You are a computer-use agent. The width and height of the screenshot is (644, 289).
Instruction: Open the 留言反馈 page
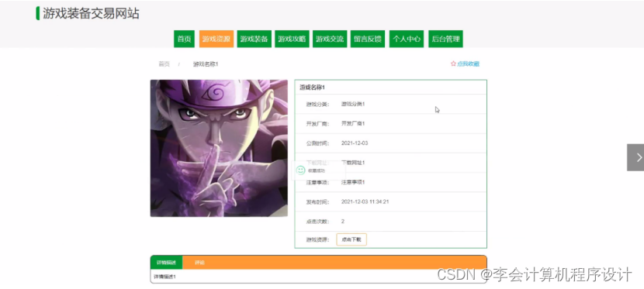click(368, 39)
